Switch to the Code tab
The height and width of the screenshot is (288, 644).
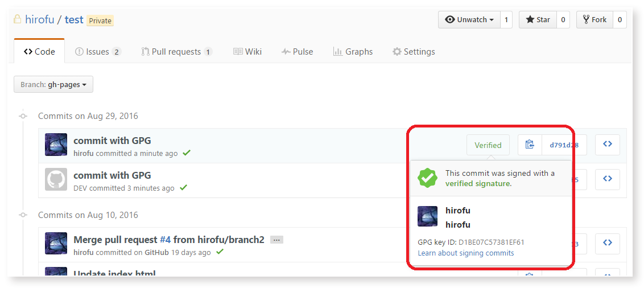click(39, 52)
